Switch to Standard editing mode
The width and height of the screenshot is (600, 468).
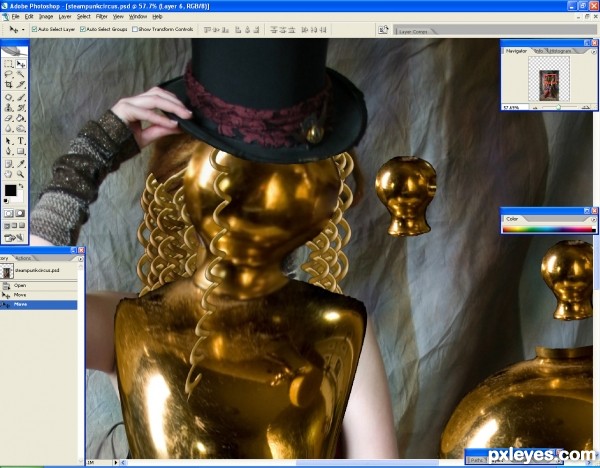pyautogui.click(x=9, y=214)
